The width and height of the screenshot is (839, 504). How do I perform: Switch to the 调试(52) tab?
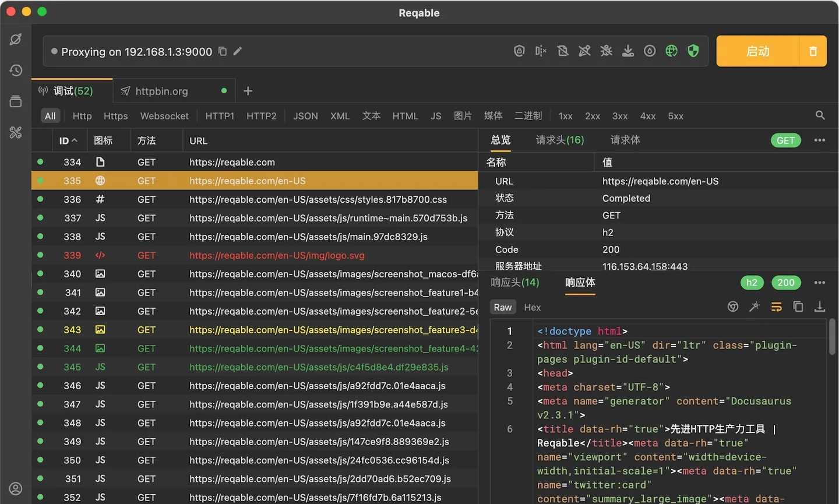(x=72, y=91)
